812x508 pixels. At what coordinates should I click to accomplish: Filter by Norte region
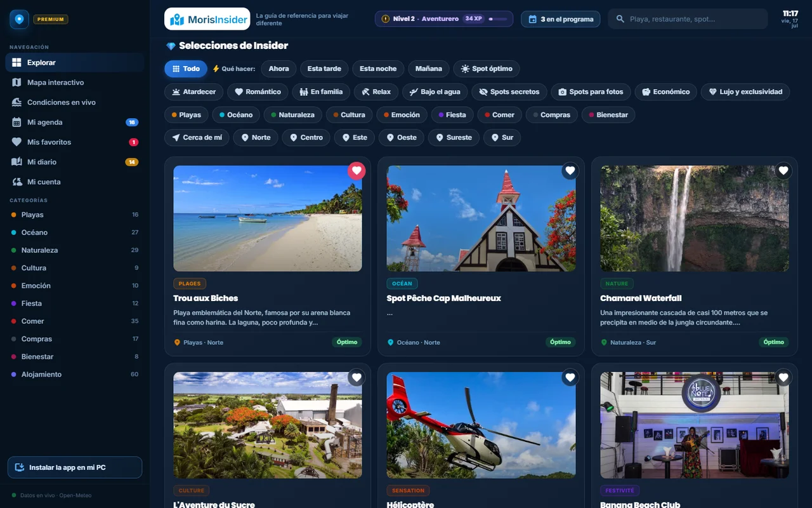tap(255, 138)
